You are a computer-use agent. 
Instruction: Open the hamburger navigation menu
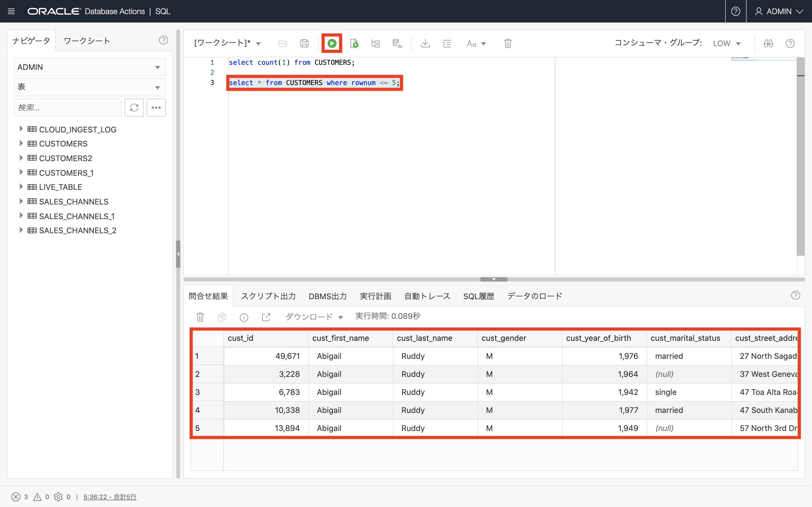point(11,11)
